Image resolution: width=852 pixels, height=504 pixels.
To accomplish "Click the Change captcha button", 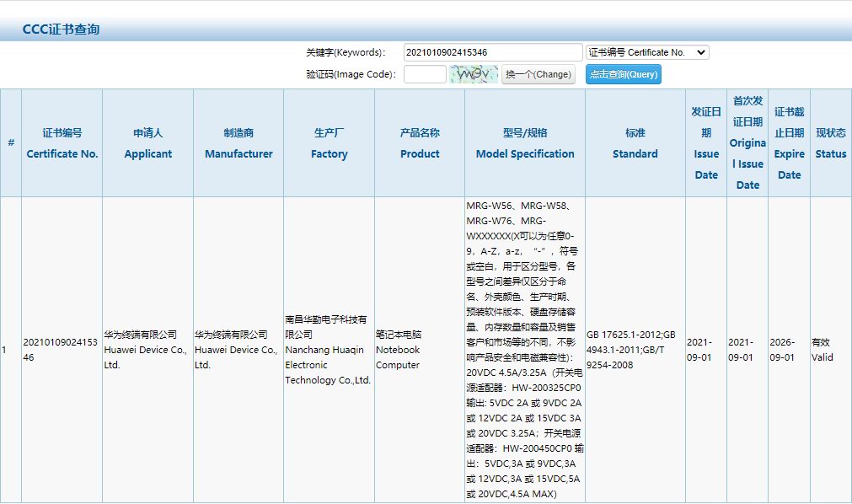I will pyautogui.click(x=538, y=74).
